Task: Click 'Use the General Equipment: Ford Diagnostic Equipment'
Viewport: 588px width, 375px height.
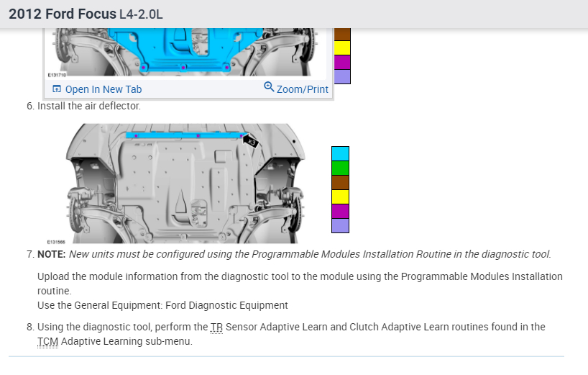Action: [162, 306]
